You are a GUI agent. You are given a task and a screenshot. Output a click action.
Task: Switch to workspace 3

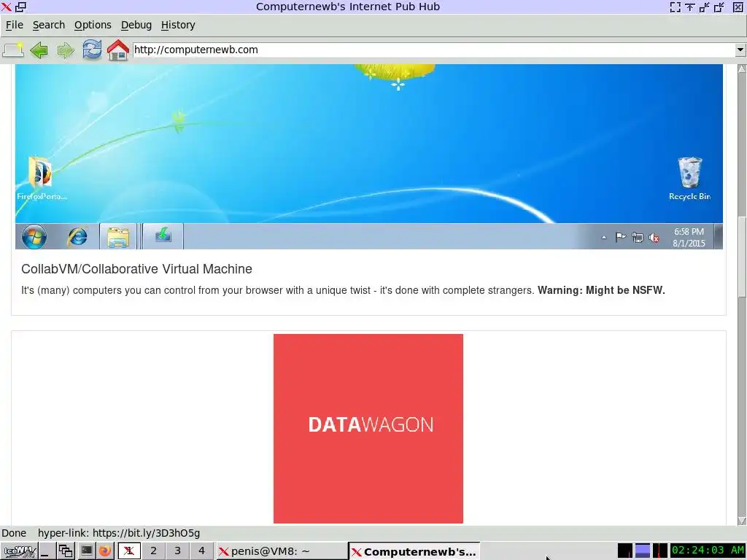(178, 551)
